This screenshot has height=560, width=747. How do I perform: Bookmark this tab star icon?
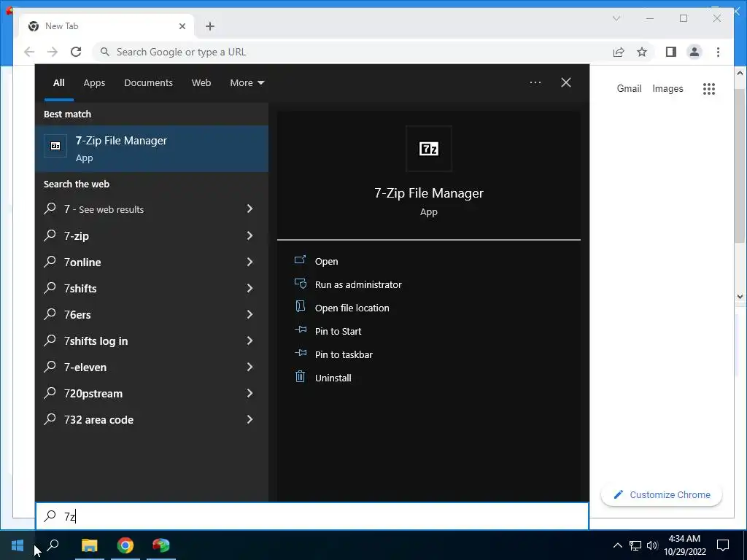642,52
